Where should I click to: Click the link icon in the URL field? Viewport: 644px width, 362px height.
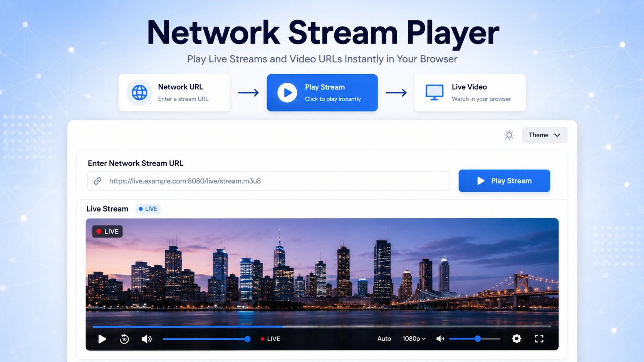tap(98, 181)
